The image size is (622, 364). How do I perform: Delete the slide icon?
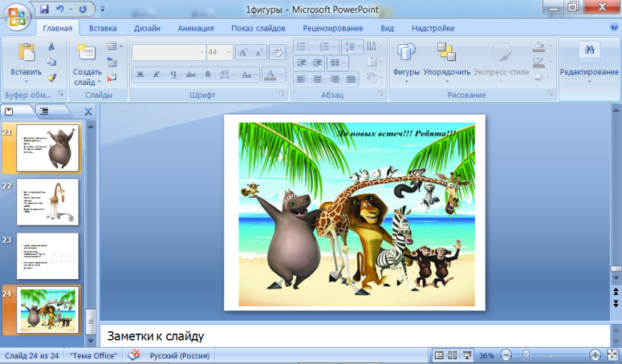112,77
